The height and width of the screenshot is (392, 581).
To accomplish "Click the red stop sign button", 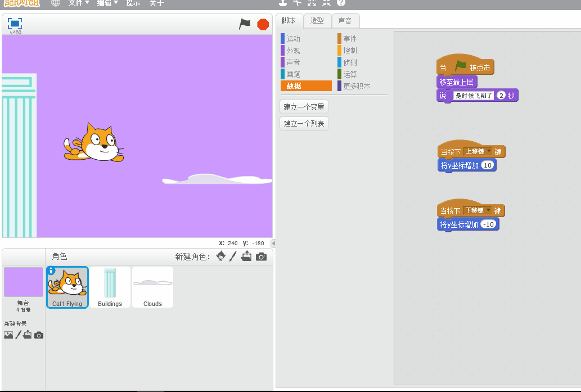I will (263, 24).
